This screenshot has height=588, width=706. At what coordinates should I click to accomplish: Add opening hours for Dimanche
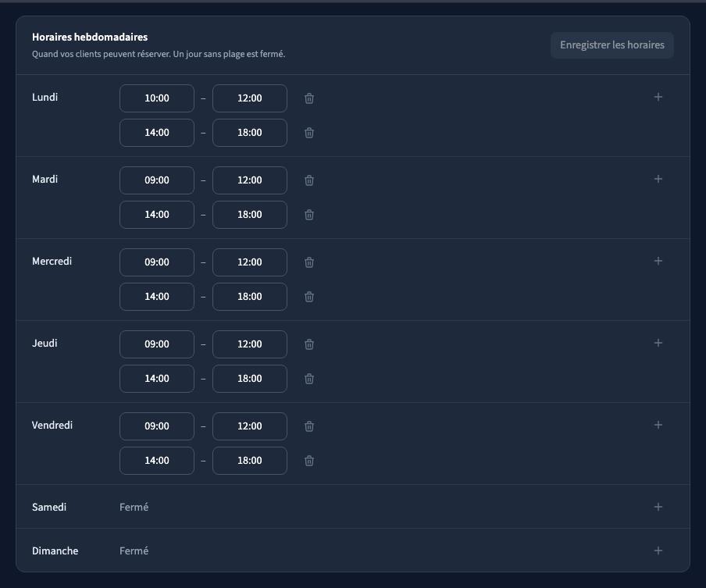point(658,551)
